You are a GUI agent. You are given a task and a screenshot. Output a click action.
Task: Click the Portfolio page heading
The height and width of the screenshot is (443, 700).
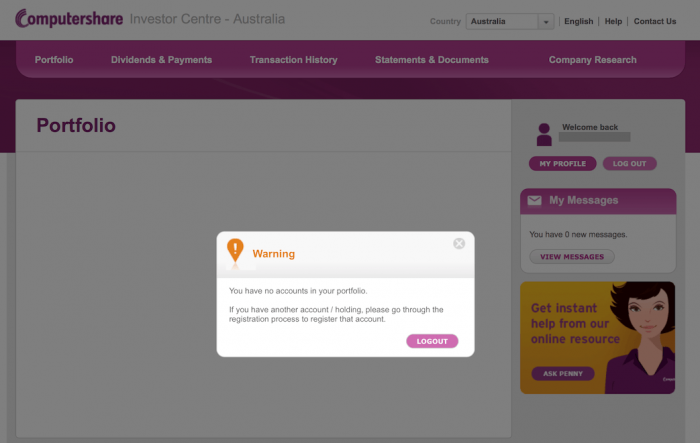coord(76,125)
